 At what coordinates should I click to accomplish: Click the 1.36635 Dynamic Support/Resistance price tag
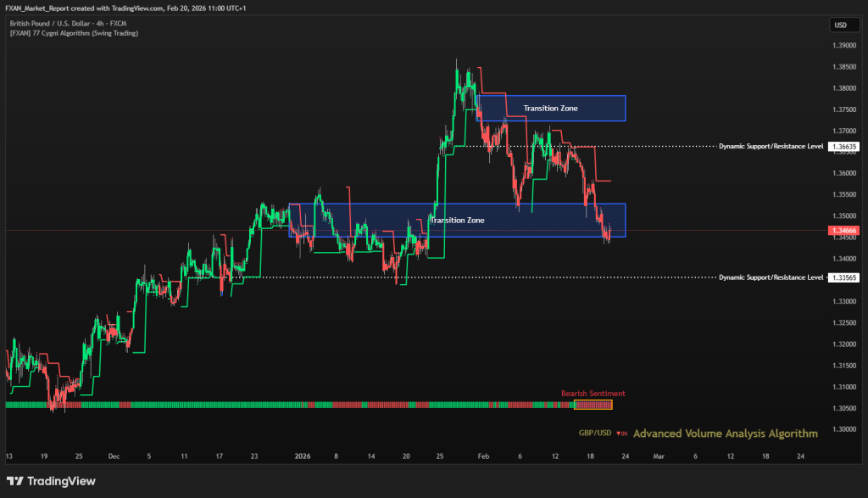point(844,146)
